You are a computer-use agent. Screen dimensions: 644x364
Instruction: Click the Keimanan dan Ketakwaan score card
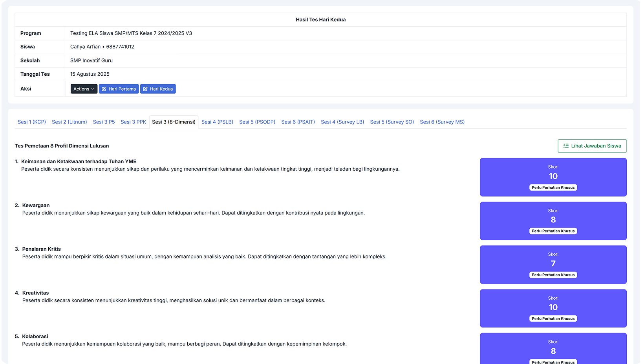[x=553, y=177]
